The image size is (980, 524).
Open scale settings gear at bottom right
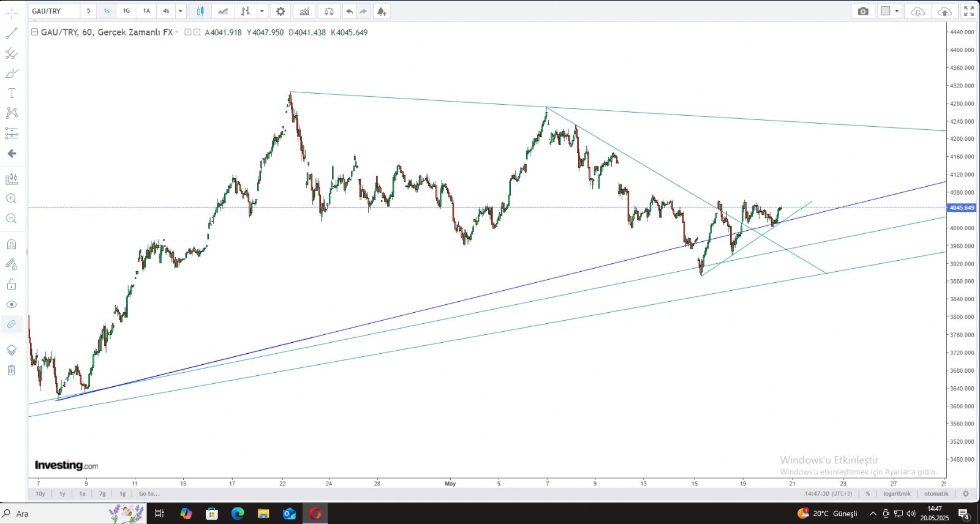[x=966, y=493]
